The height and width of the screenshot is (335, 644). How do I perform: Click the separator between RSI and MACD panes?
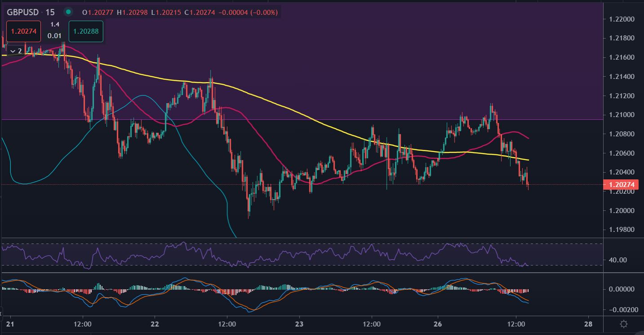[x=314, y=272]
